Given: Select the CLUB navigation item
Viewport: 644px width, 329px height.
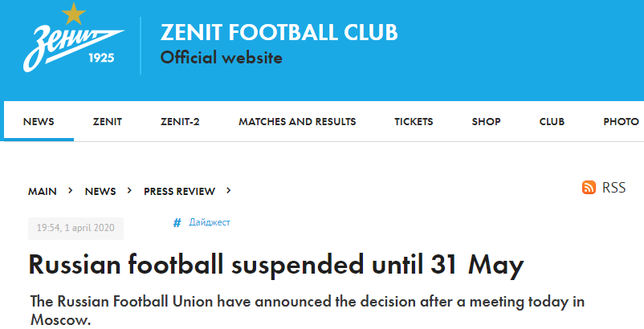Looking at the screenshot, I should [x=552, y=122].
